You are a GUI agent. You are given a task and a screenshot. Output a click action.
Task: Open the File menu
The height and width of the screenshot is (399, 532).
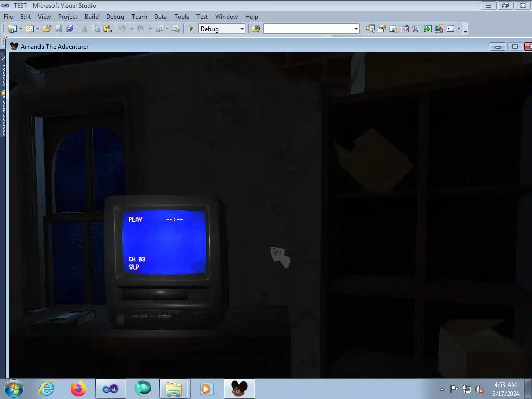[8, 16]
